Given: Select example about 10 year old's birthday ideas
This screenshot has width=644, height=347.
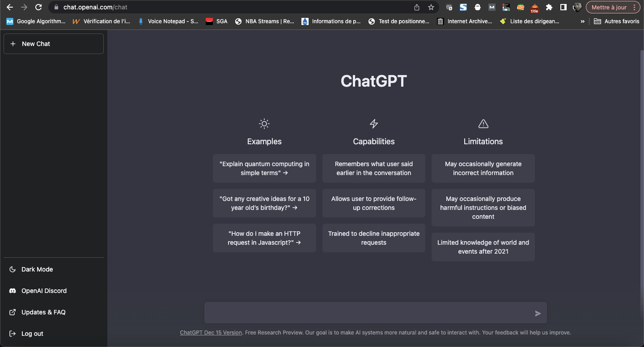Looking at the screenshot, I should tap(264, 203).
